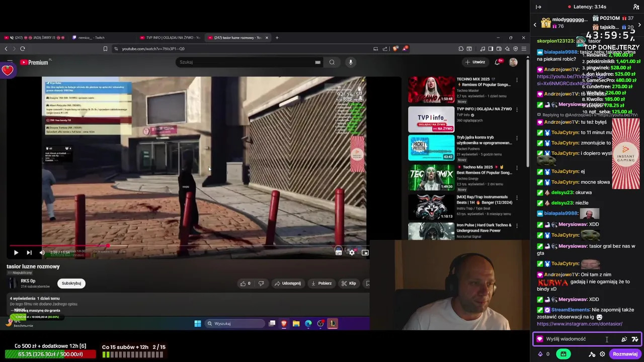Open options for Iron Pulse suggestion

[517, 226]
